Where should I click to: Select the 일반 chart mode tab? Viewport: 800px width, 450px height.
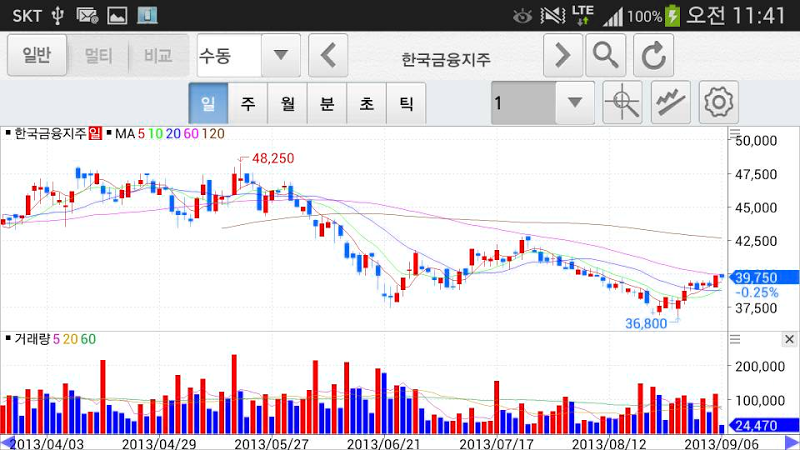[x=37, y=55]
